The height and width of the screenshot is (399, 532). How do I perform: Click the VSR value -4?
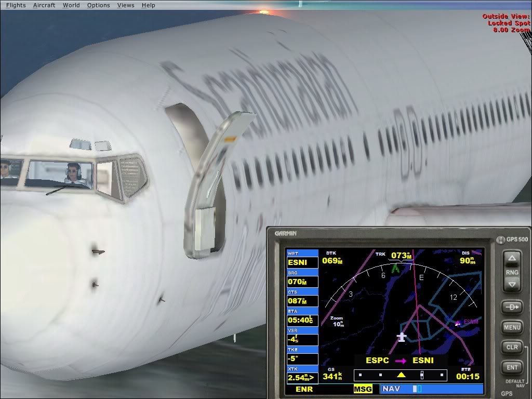pos(302,339)
